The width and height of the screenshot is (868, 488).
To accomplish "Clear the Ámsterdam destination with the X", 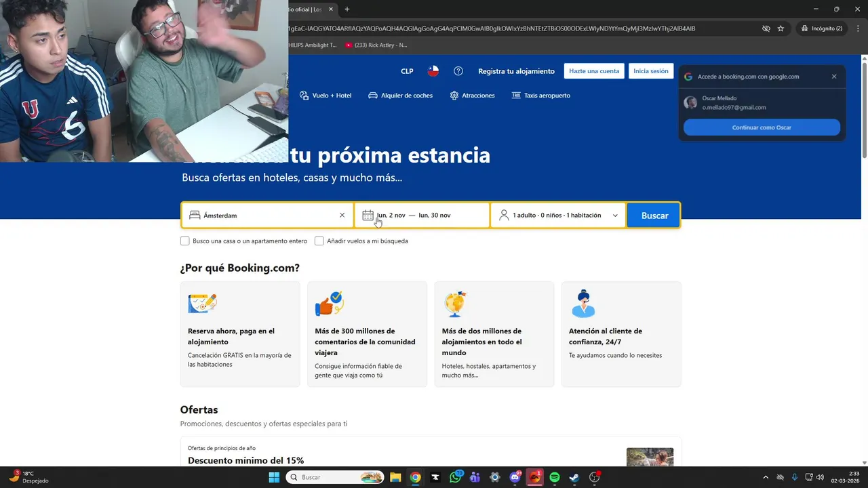I will pyautogui.click(x=342, y=216).
